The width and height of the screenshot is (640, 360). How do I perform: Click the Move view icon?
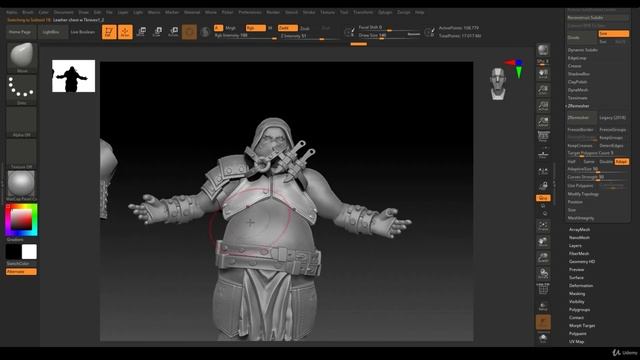click(x=543, y=242)
